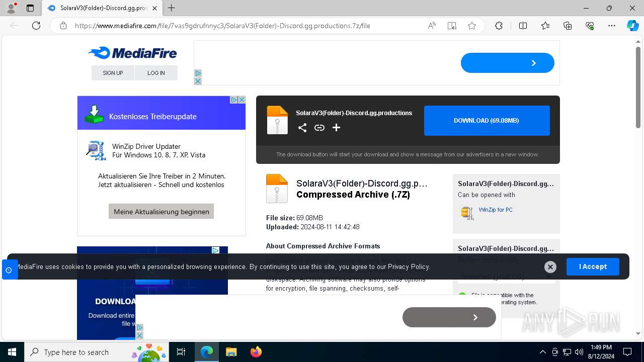This screenshot has width=644, height=362.
Task: Launch Firefox from the taskbar
Action: [256, 352]
